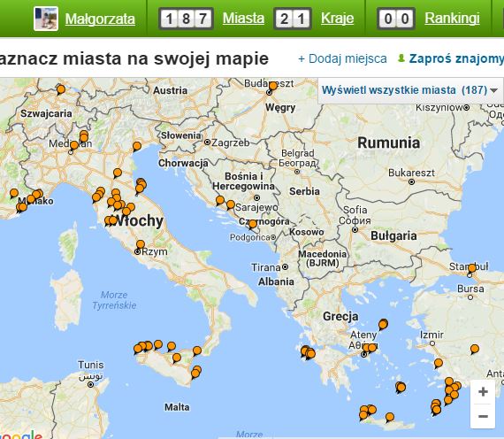Select the lone pin east of Izmir

(x=475, y=349)
